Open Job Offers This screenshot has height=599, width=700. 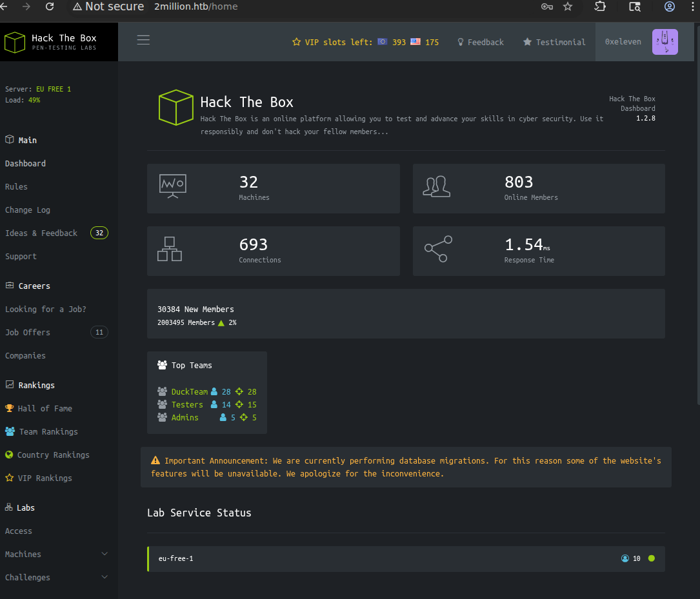tap(28, 332)
